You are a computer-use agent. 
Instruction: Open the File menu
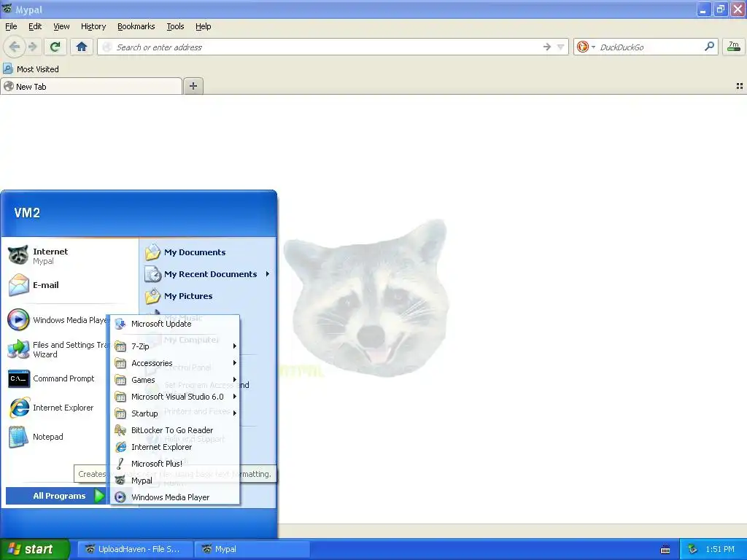click(x=11, y=26)
